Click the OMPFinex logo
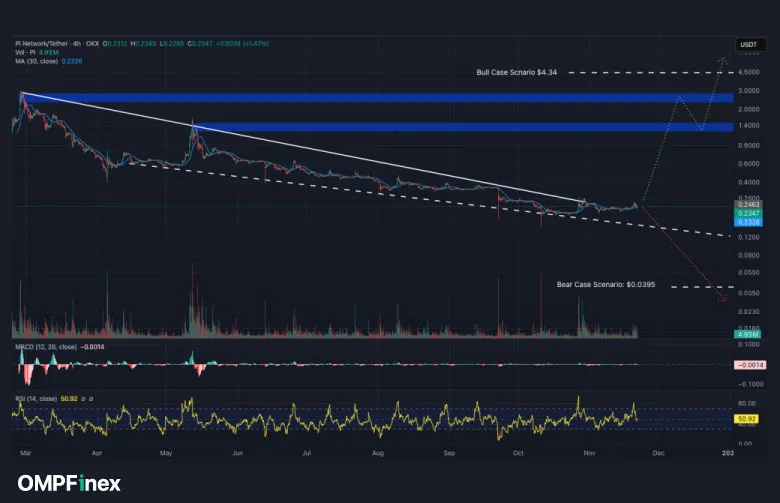Viewport: 780px width, 503px height. click(67, 483)
